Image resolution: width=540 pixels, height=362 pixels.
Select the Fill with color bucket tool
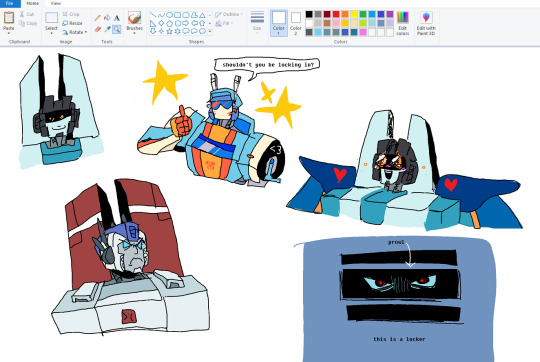pos(107,18)
